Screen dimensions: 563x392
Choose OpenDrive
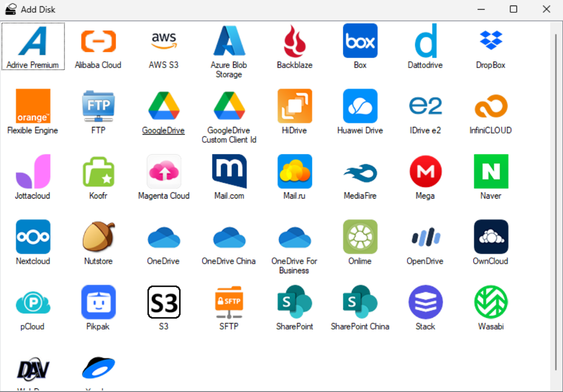click(426, 237)
